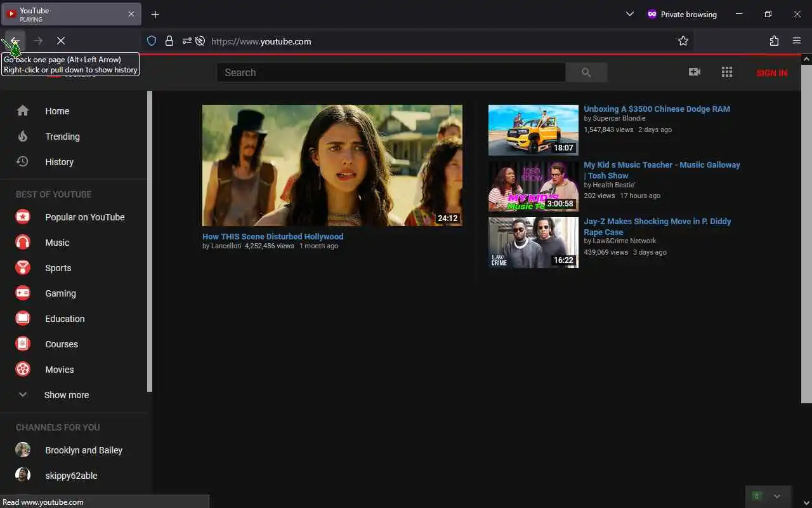Screen dimensions: 812x508
Task: Open Unboxing A $3500 Chinese Dodge RAM title
Action: (x=657, y=109)
